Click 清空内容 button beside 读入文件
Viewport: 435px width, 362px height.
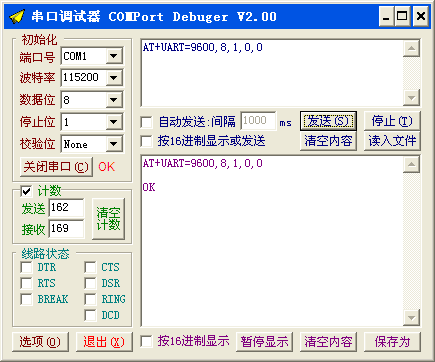coord(328,141)
